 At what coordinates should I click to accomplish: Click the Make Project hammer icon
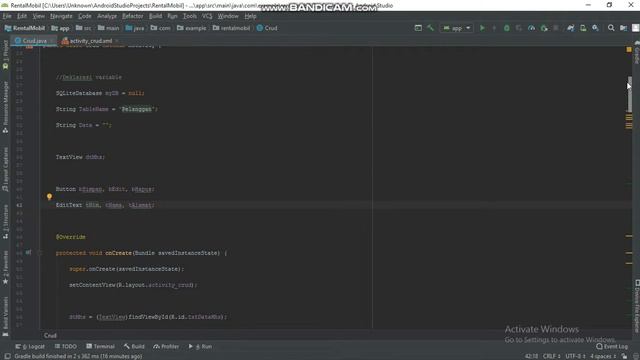[430, 28]
